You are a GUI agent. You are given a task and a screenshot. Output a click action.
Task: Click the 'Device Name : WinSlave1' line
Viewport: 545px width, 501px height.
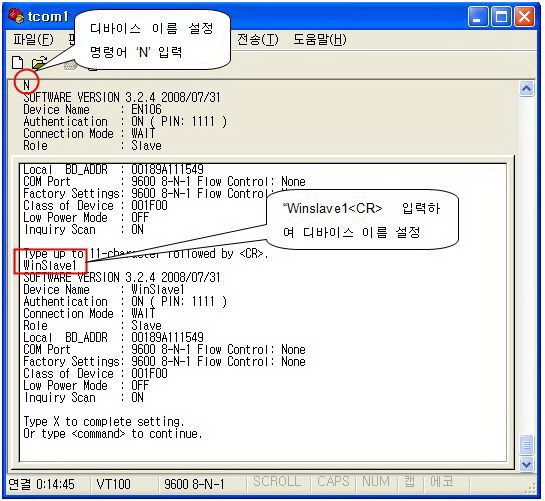pos(104,289)
